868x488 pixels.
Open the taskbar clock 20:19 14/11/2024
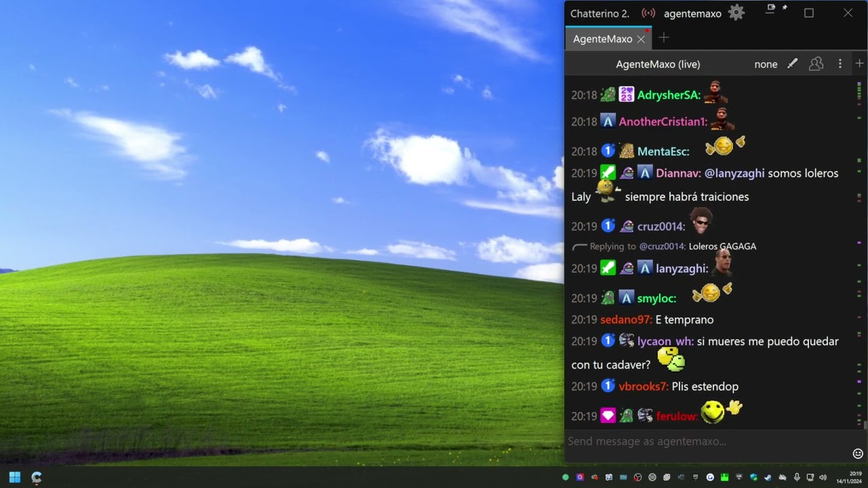(848, 477)
